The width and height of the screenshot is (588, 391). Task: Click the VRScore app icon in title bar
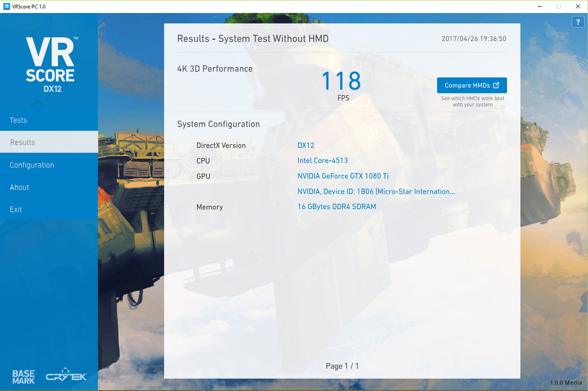[x=7, y=7]
